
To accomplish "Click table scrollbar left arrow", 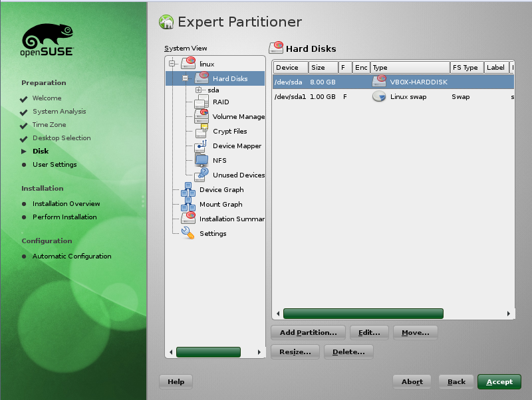I will (278, 314).
